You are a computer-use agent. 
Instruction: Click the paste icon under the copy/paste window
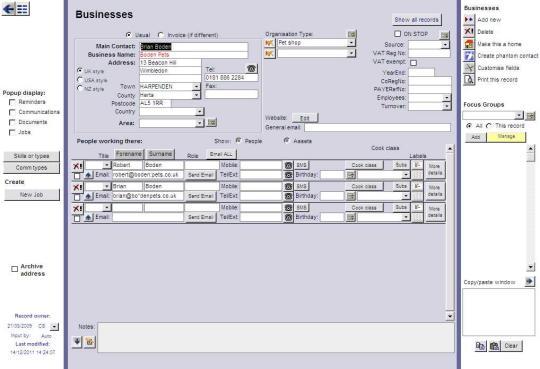(495, 346)
